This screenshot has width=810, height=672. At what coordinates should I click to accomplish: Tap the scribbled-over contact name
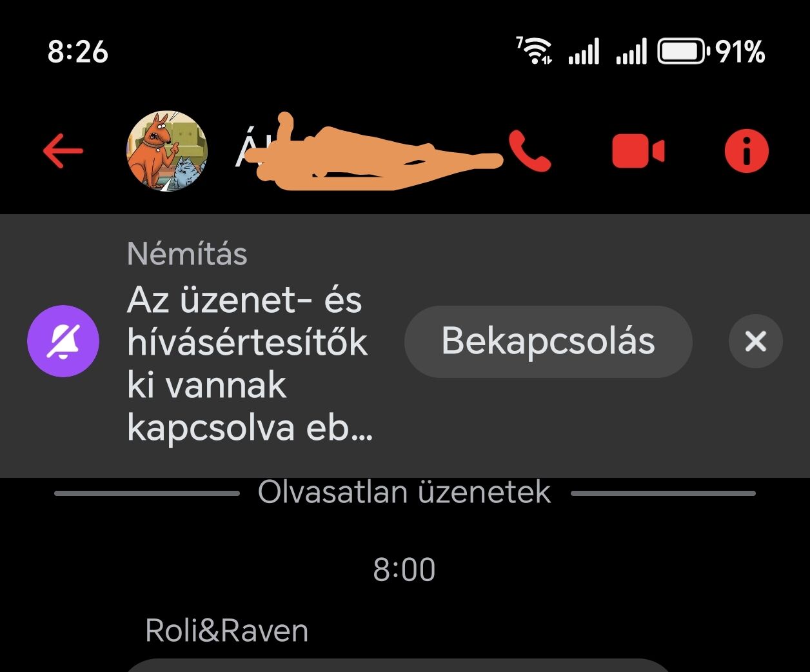click(368, 152)
